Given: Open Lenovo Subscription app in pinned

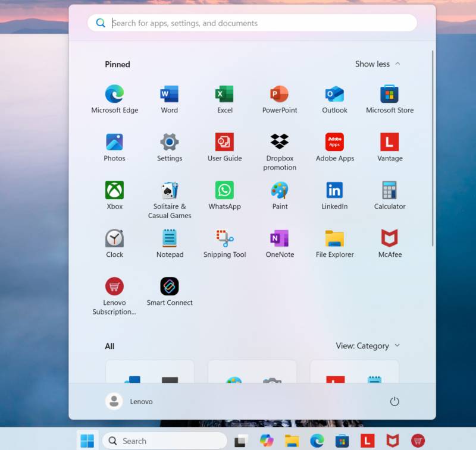Looking at the screenshot, I should [114, 296].
